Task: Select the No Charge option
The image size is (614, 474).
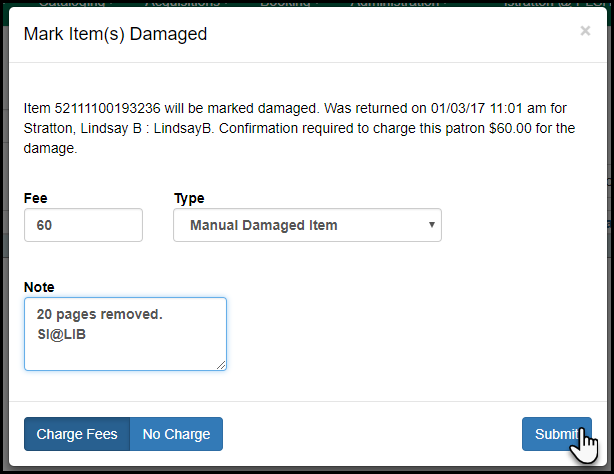Action: (176, 434)
